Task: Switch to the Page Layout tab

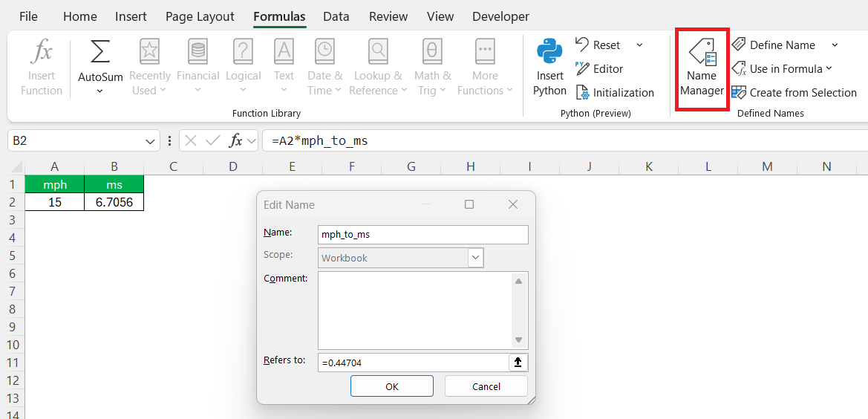Action: 200,16
